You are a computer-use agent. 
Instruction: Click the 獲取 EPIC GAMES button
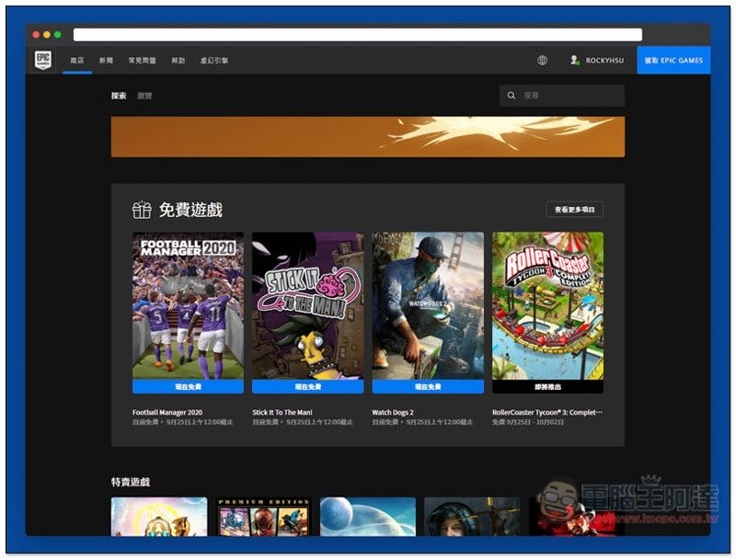click(x=673, y=60)
